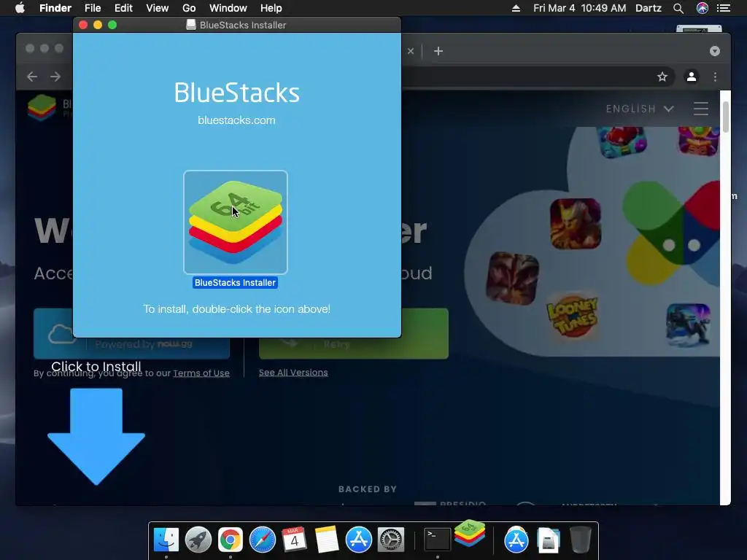Open the File menu

point(93,8)
